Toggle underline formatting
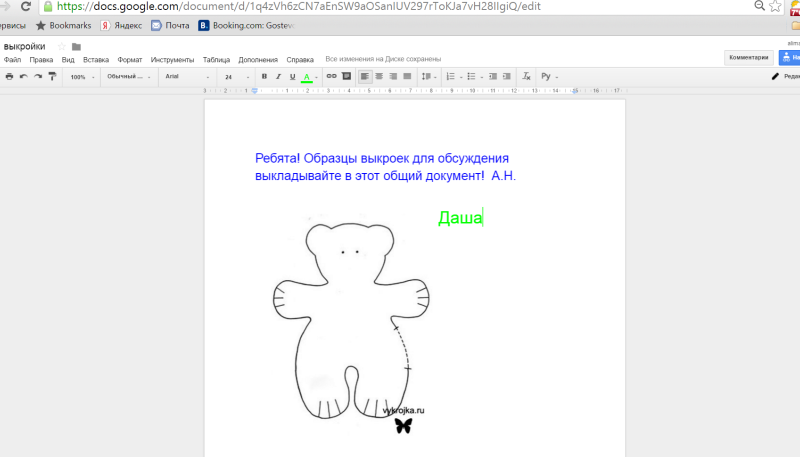Viewport: 800px width, 457px height. [x=292, y=76]
